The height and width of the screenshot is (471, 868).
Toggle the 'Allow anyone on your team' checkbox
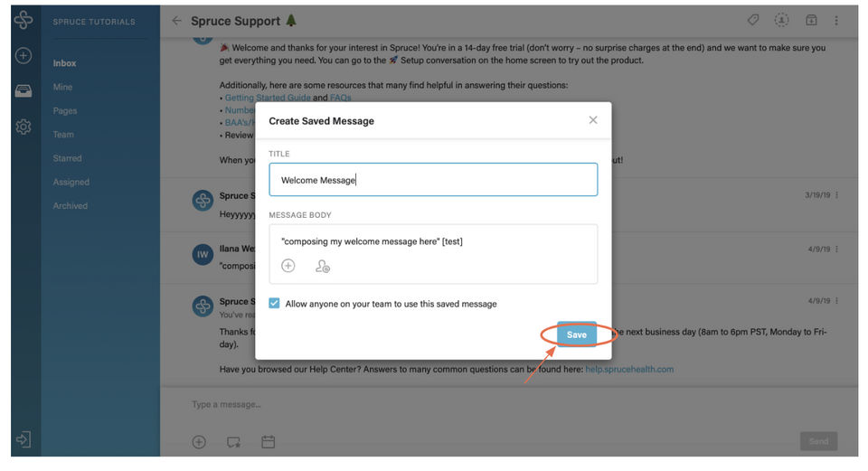275,304
